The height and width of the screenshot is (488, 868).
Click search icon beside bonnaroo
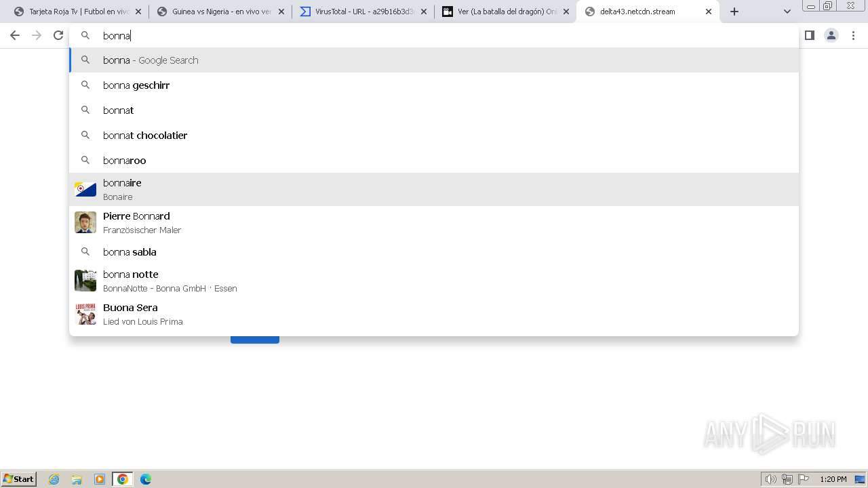click(85, 161)
